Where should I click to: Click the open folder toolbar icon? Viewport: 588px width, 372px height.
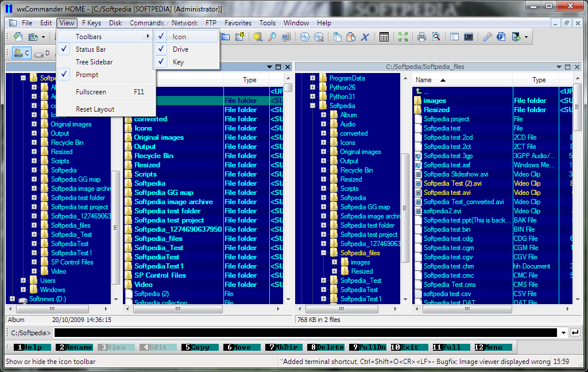click(33, 37)
